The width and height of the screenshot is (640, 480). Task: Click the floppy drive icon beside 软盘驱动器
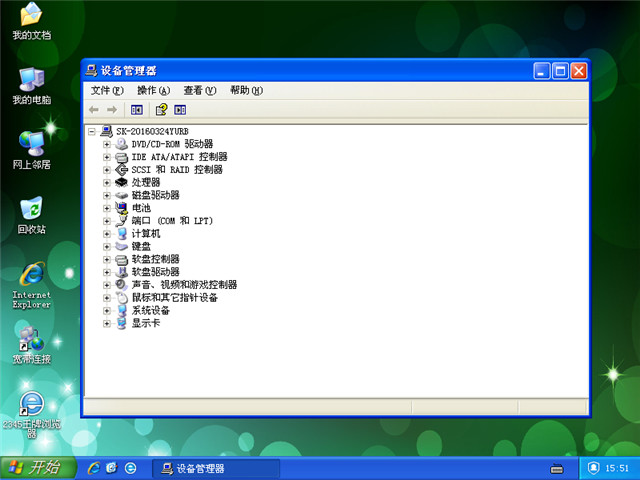click(x=122, y=272)
